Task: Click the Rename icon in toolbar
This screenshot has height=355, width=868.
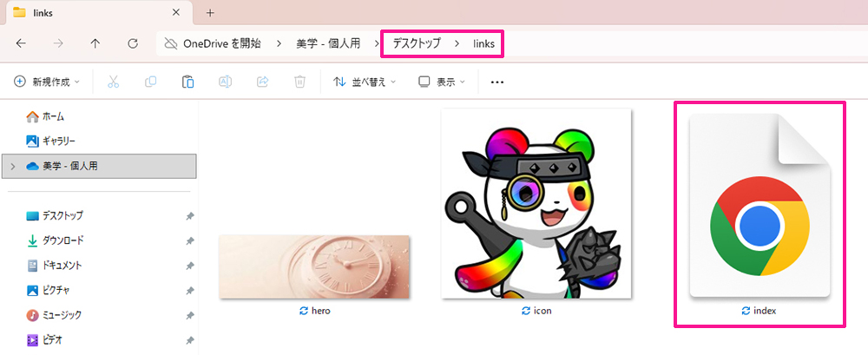Action: [x=225, y=82]
